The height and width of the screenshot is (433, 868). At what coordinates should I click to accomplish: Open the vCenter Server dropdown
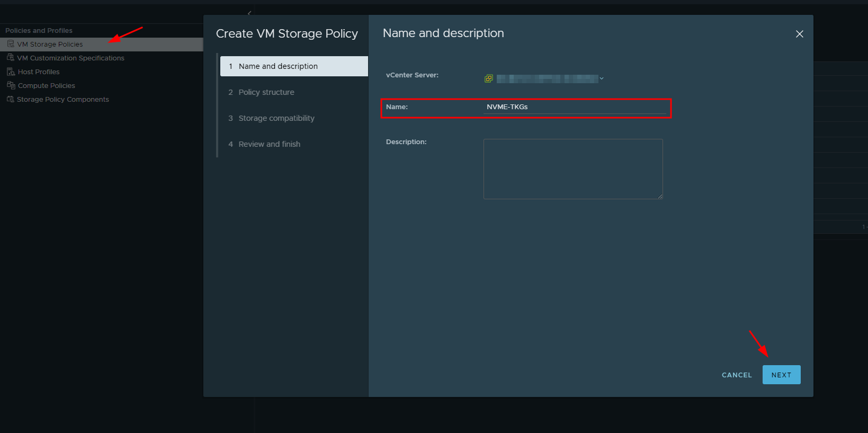[x=601, y=78]
